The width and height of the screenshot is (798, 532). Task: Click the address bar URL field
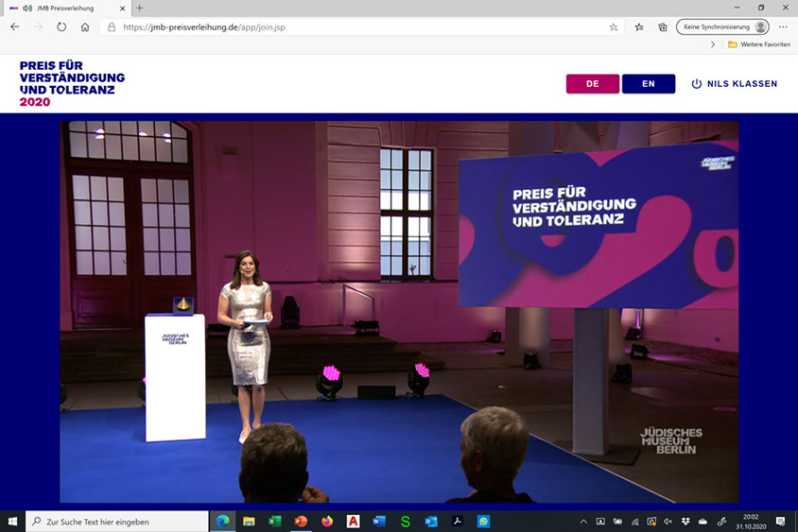(359, 27)
